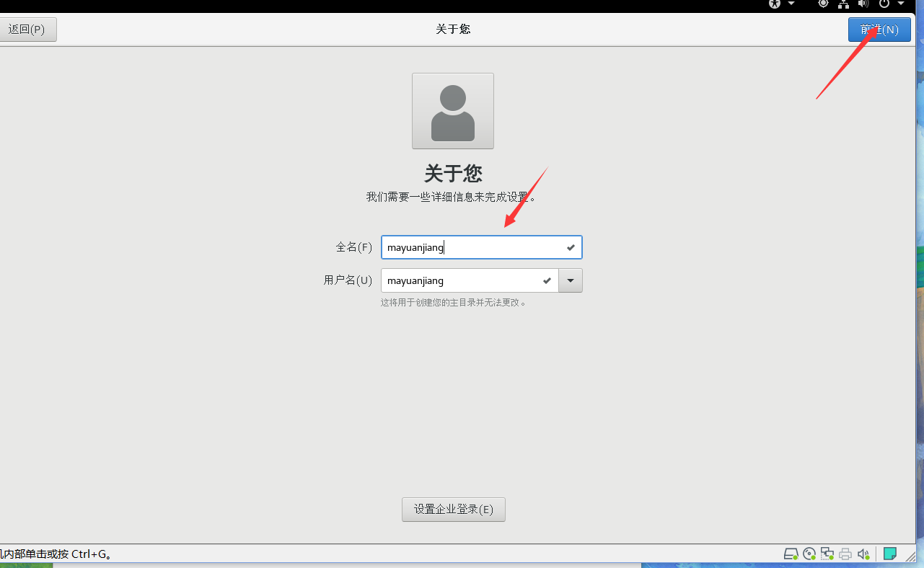Click the 前进(N) next button

pyautogui.click(x=879, y=30)
